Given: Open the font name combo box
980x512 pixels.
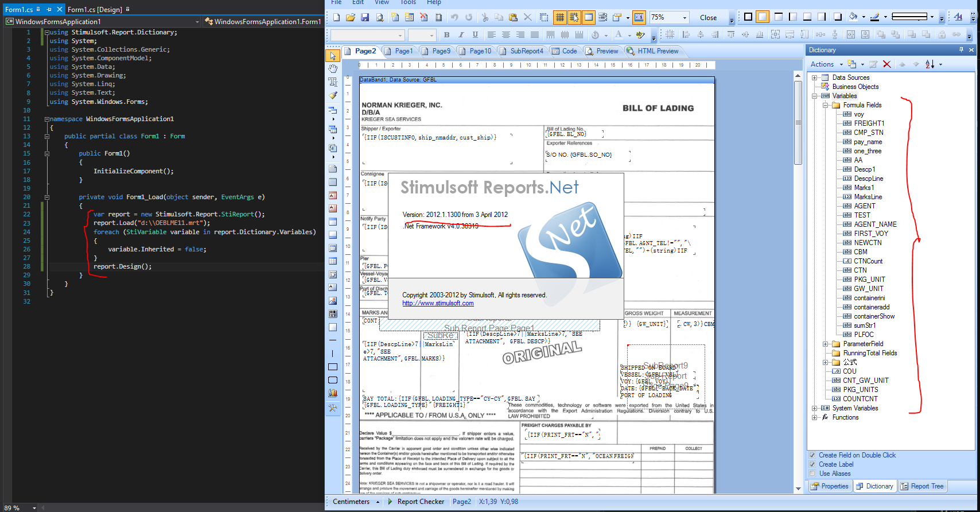Looking at the screenshot, I should click(368, 36).
